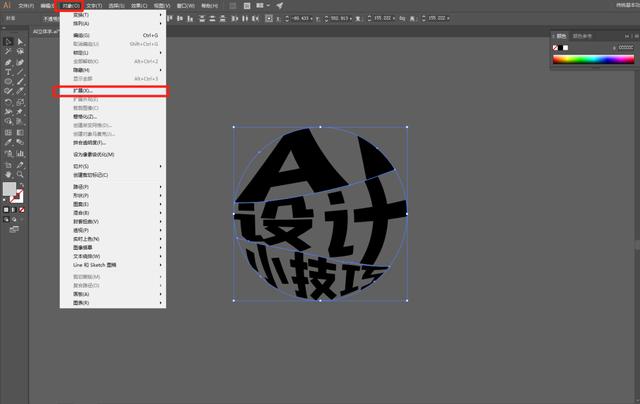Select the Paintbrush tool
This screenshot has width=640, height=404.
coord(20,81)
